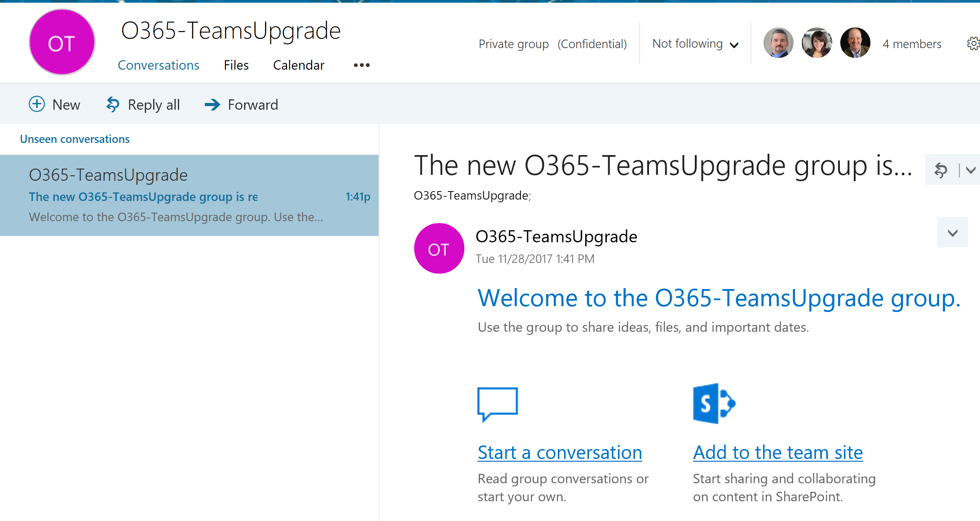This screenshot has width=980, height=521.
Task: Click the (Confidential) classification label
Action: (592, 44)
